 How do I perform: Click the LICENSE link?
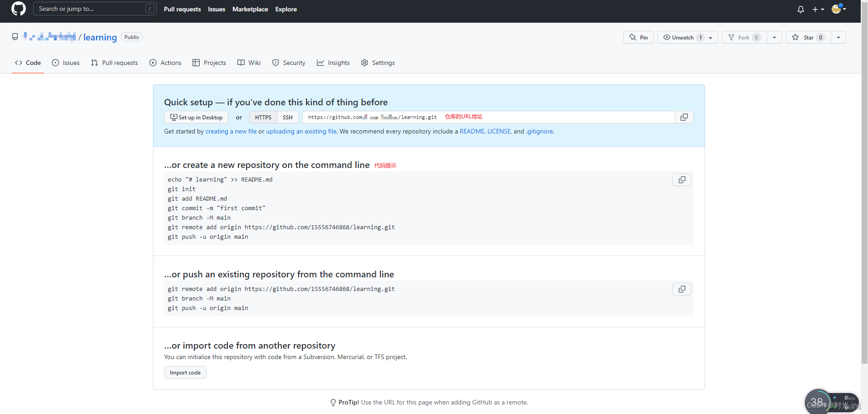tap(499, 131)
